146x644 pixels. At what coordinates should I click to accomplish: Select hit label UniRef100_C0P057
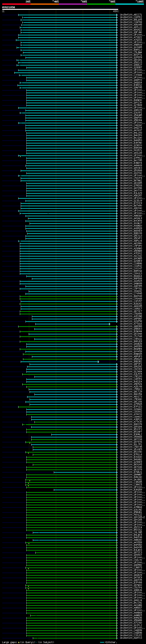click(x=131, y=301)
